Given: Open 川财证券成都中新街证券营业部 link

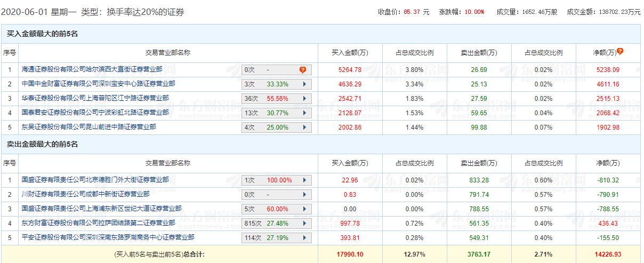Looking at the screenshot, I should tap(85, 194).
